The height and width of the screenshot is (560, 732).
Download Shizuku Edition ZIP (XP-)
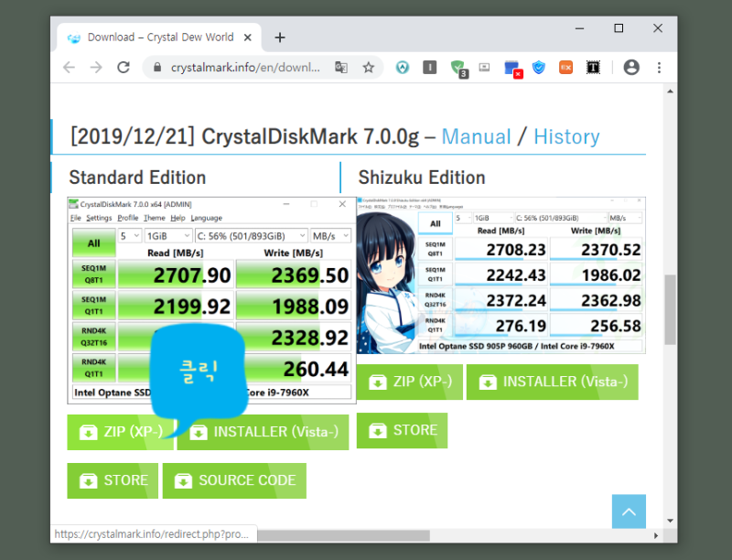409,382
